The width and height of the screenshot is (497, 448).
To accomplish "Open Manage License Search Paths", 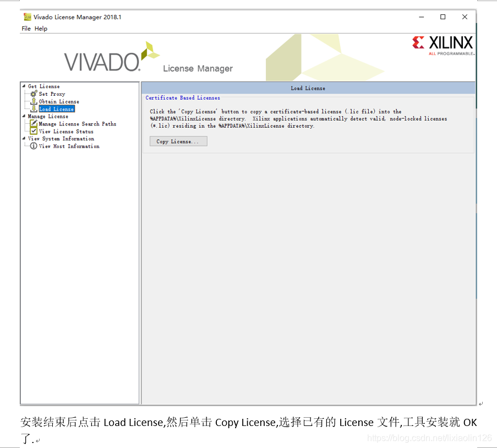I will click(78, 124).
